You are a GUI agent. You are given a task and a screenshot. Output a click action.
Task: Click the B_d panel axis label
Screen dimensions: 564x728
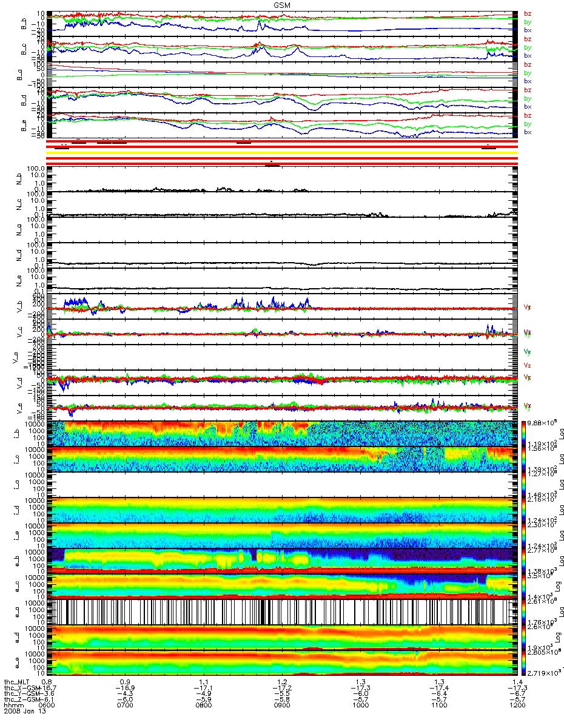pos(24,101)
